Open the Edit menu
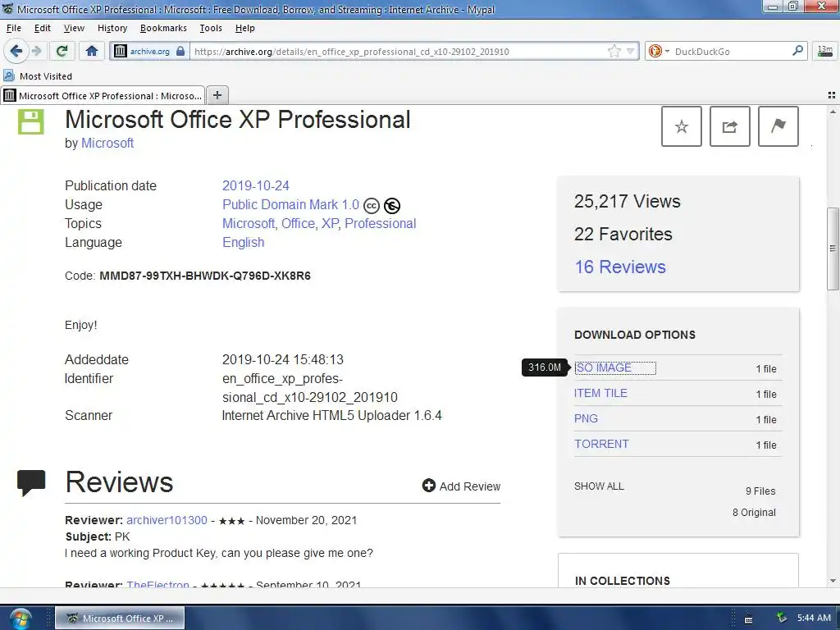Image resolution: width=840 pixels, height=630 pixels. (x=43, y=28)
